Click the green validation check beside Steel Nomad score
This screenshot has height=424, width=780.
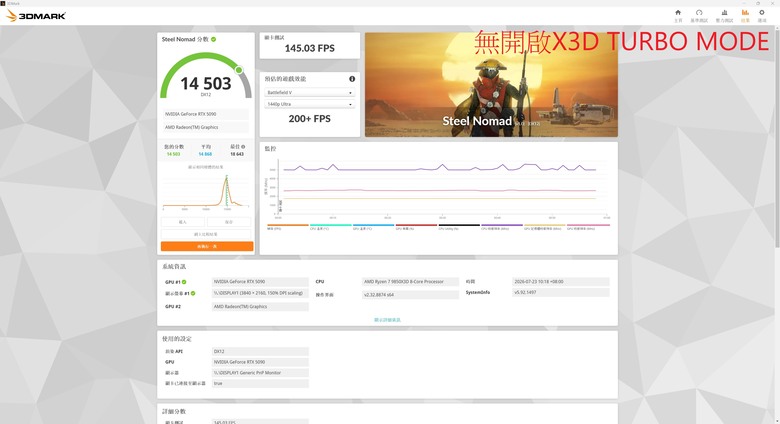point(213,39)
